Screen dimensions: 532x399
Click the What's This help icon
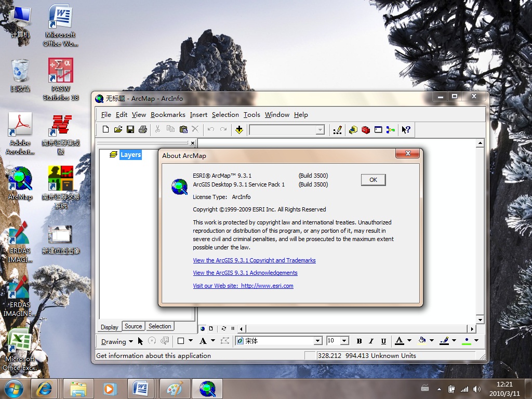406,129
